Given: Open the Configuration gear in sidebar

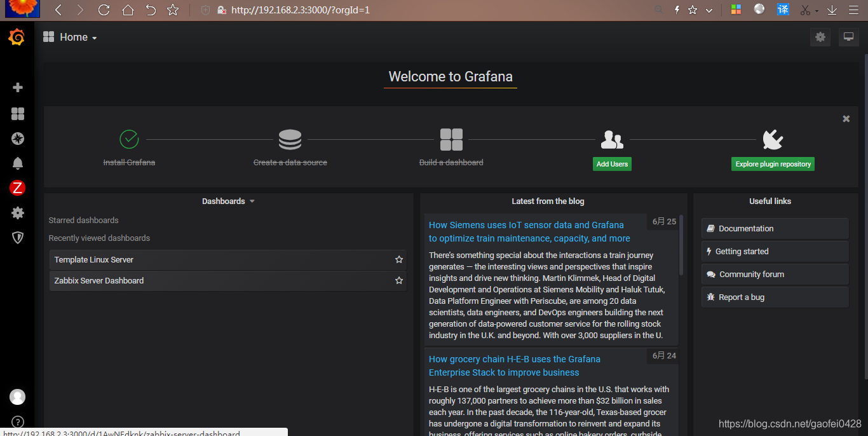Looking at the screenshot, I should [18, 213].
